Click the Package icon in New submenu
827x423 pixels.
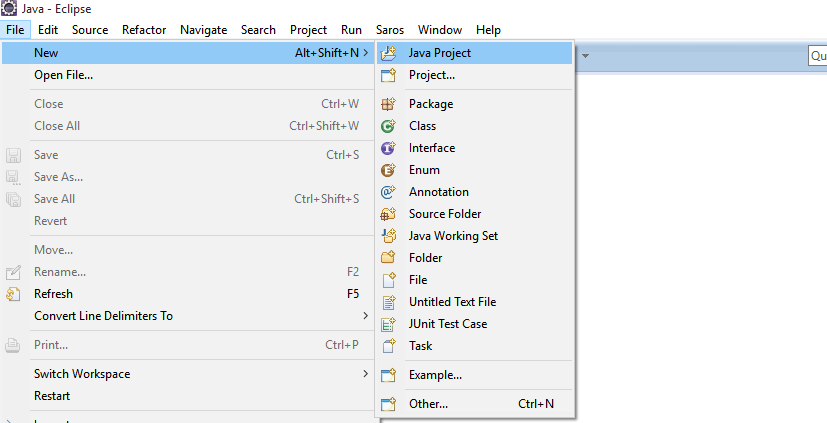(388, 104)
